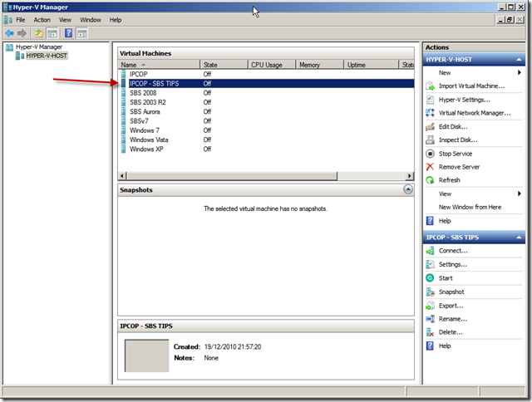Screen dimensions: 532x402
Task: Collapse the IPCOP - SBS TIPS actions group
Action: click(x=519, y=237)
